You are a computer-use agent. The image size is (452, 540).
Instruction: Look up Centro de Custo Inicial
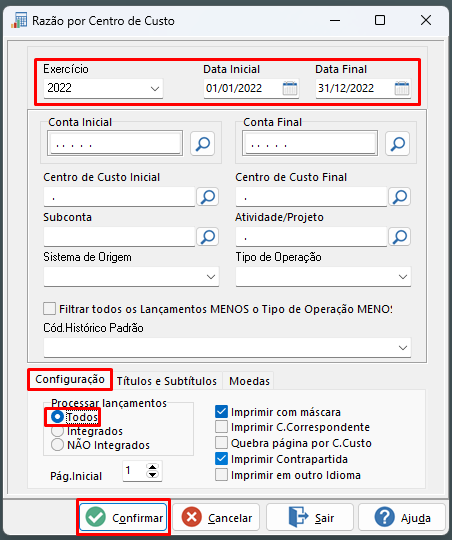point(208,197)
